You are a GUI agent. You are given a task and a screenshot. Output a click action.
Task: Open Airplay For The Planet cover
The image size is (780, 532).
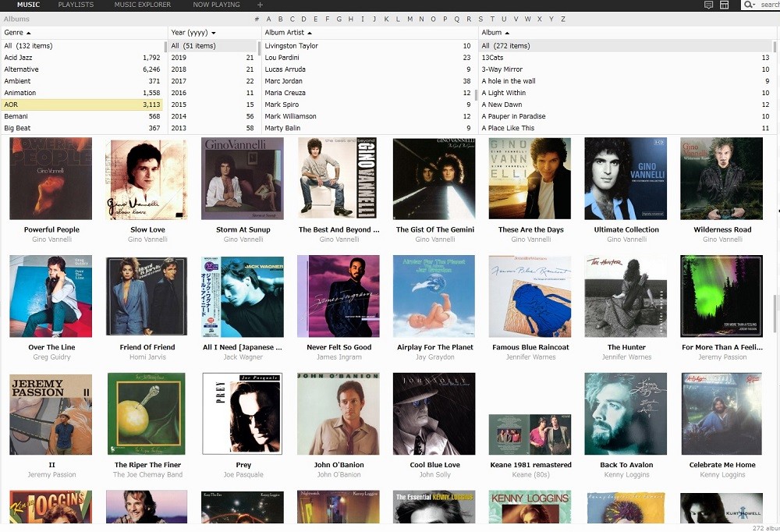point(434,296)
